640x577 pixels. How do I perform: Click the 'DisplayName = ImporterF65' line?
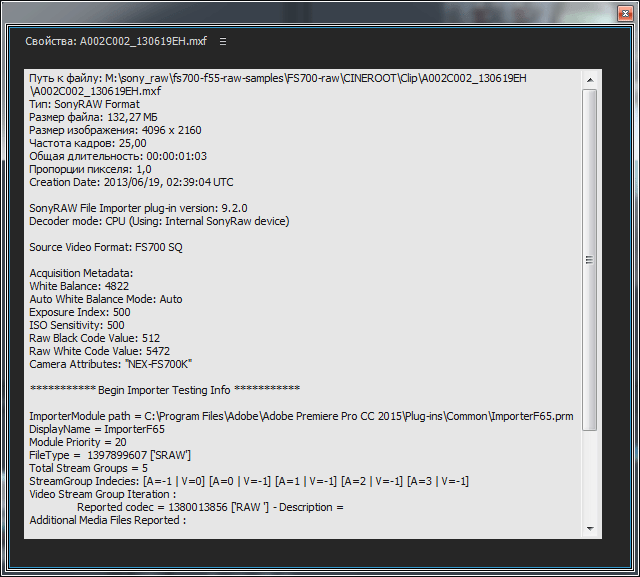coord(97,429)
